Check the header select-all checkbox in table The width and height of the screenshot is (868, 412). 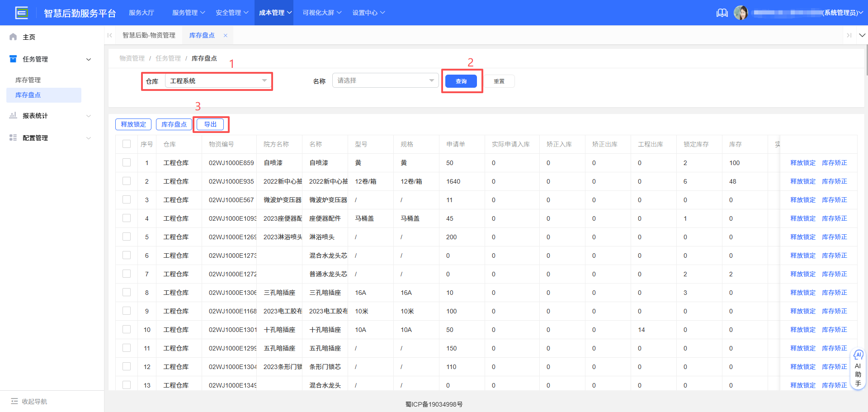click(127, 144)
